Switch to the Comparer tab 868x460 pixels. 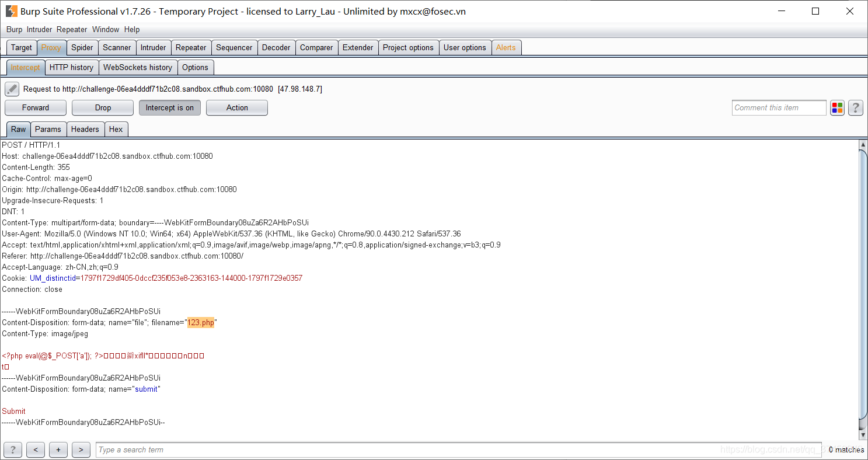[x=316, y=47]
